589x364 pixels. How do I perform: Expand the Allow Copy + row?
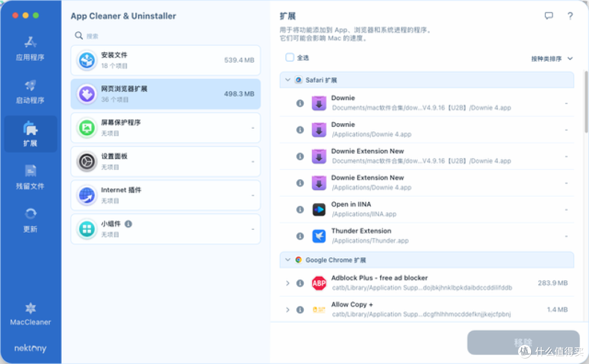click(x=288, y=310)
